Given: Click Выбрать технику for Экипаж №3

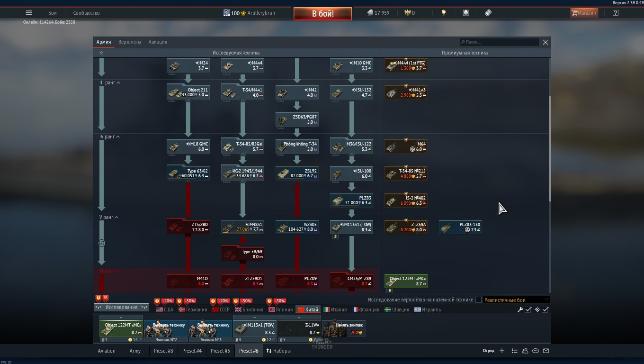Looking at the screenshot, I should (x=210, y=328).
